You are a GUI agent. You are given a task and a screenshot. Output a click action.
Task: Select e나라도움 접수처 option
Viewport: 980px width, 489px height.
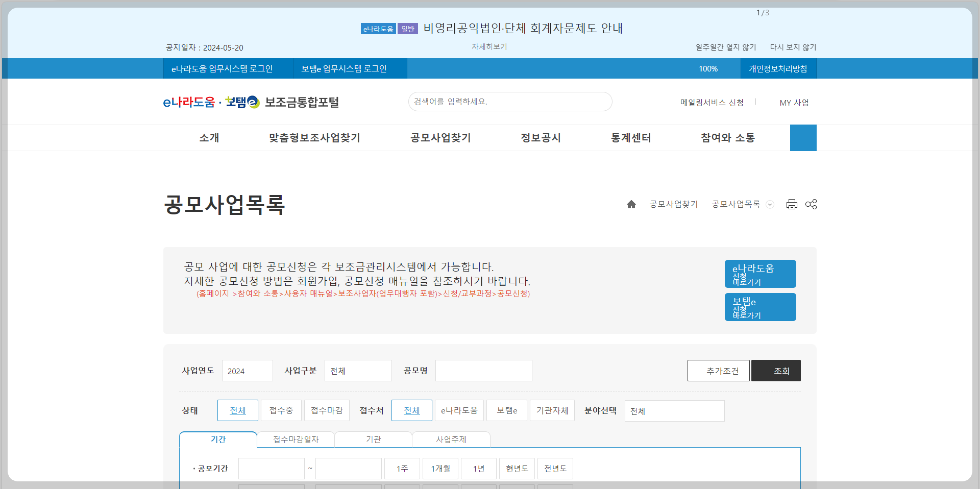459,410
